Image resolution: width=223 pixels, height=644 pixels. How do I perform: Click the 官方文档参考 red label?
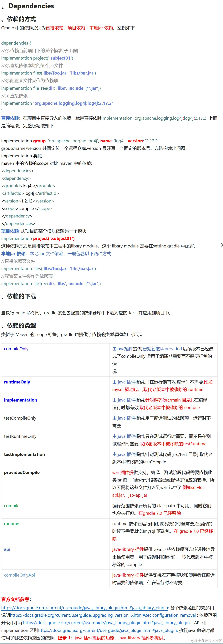coord(15,599)
